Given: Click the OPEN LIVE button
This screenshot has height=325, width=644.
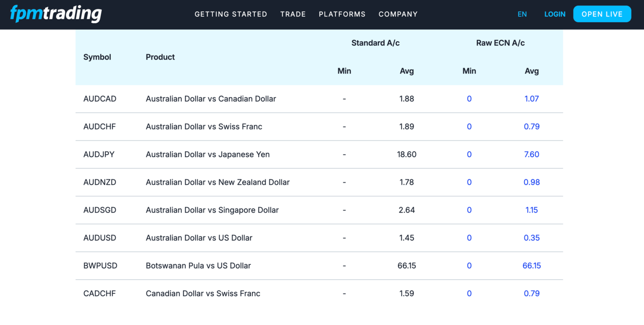Looking at the screenshot, I should [602, 14].
